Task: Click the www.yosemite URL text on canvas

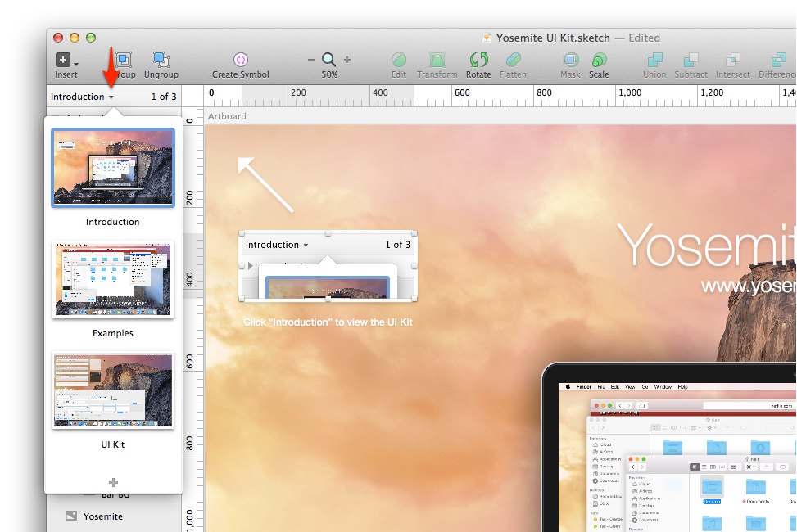Action: (749, 286)
